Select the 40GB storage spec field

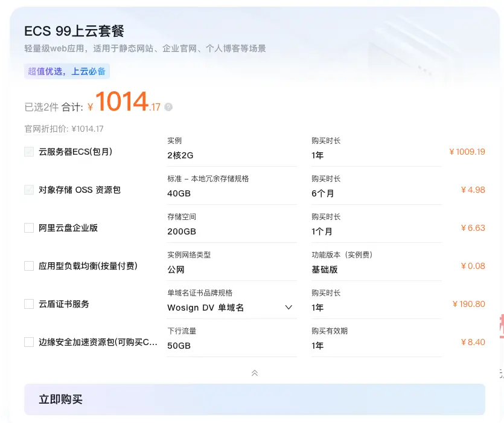tap(232, 193)
